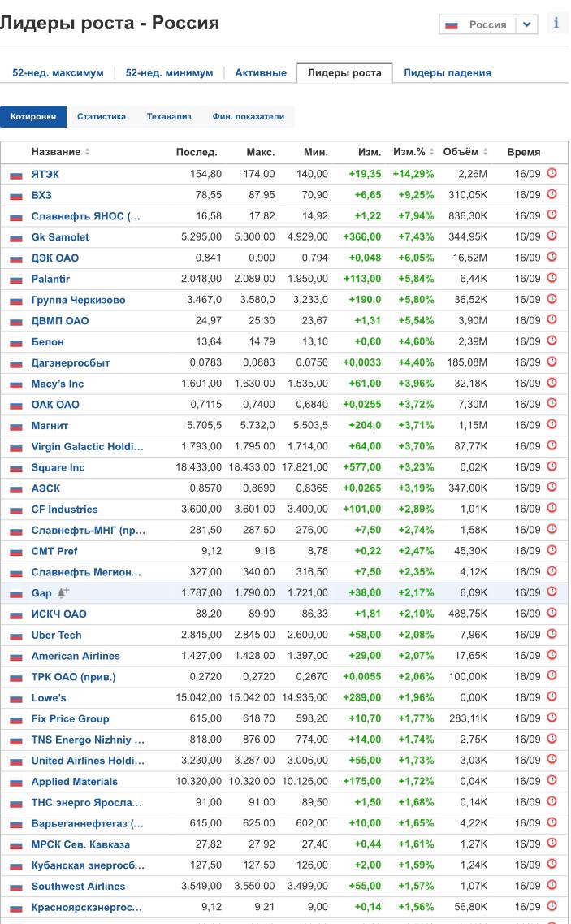Image resolution: width=571 pixels, height=924 pixels.
Task: Open the Gk Samolet stock page
Action: pos(60,237)
